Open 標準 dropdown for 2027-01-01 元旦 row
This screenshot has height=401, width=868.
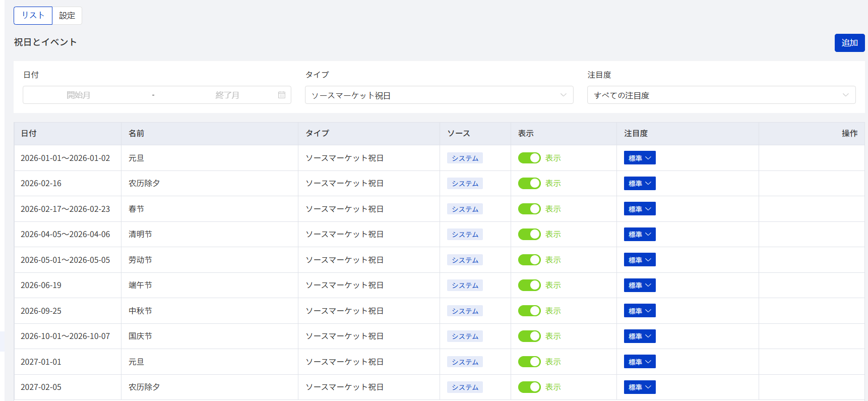click(640, 362)
